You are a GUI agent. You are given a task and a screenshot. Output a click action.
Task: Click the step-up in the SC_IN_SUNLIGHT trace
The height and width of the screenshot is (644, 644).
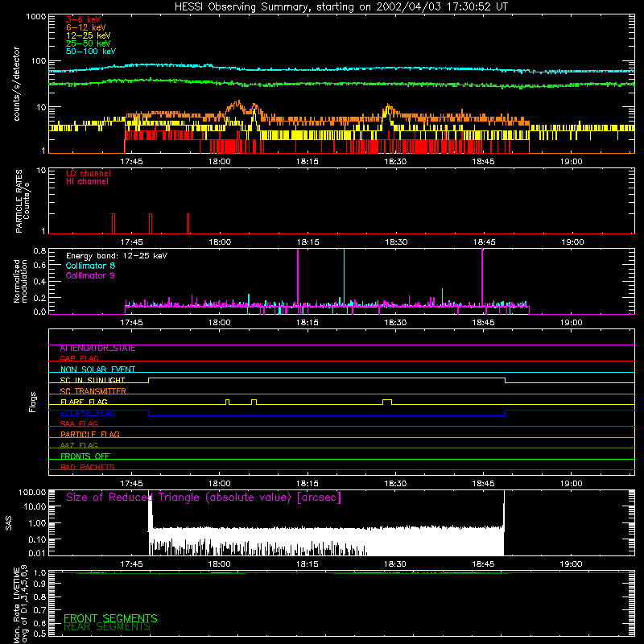[149, 380]
